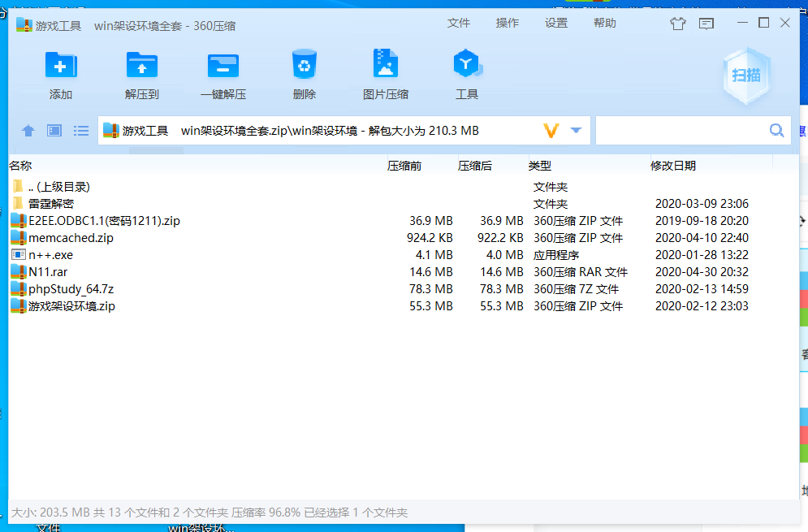Open the 操作 menu

pyautogui.click(x=507, y=24)
